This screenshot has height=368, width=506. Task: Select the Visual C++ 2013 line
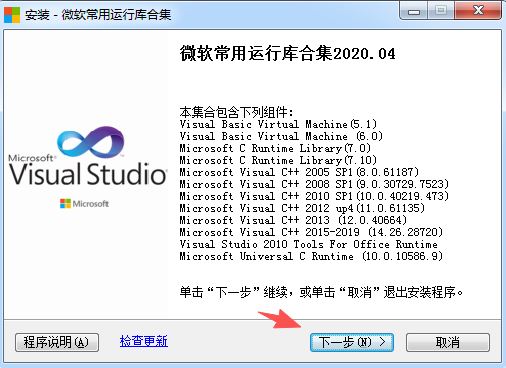[293, 220]
